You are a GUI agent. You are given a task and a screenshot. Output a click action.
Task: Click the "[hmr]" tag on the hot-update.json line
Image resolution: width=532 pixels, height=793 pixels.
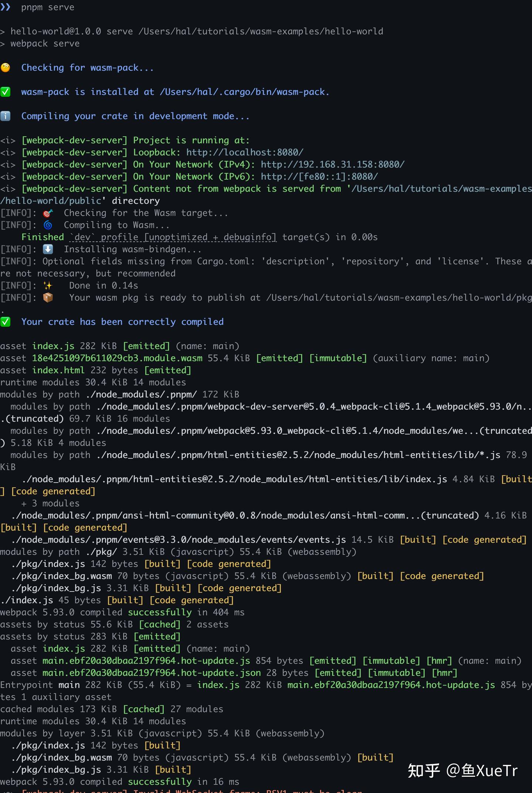click(444, 673)
